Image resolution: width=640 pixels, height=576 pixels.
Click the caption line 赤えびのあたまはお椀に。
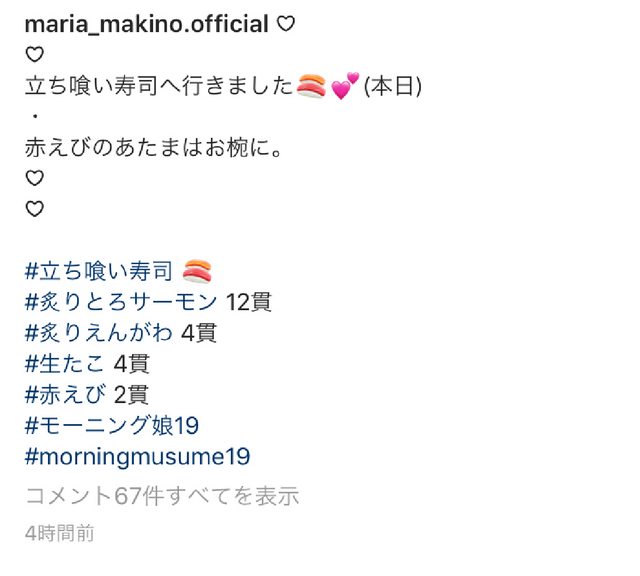tap(153, 148)
